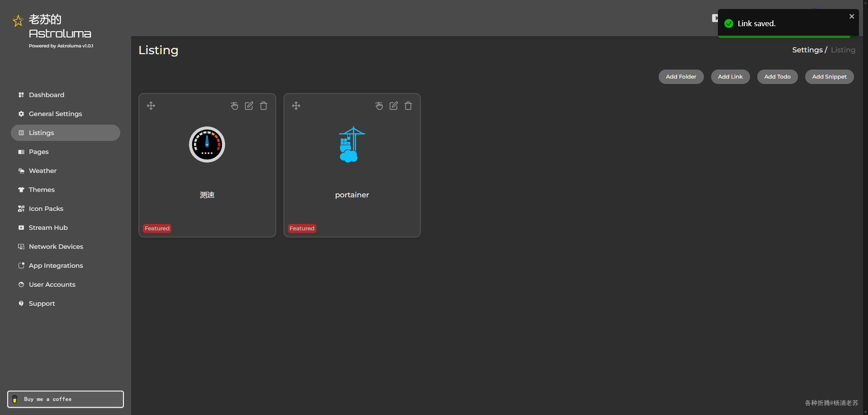This screenshot has height=415, width=868.
Task: Click the 测速 card title
Action: (207, 195)
